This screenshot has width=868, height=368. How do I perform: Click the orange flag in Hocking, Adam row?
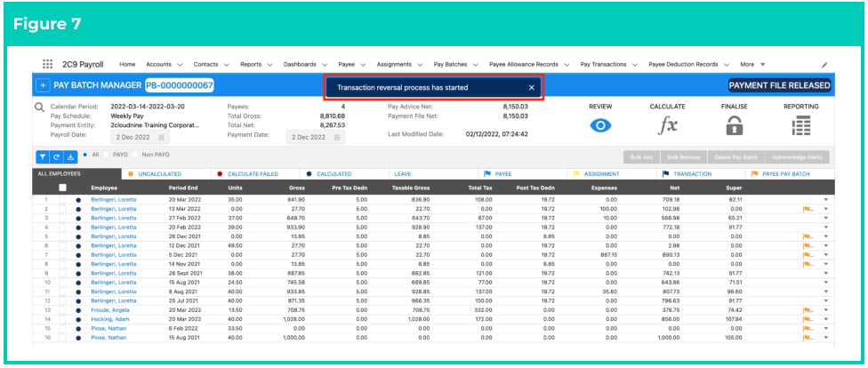tap(808, 319)
